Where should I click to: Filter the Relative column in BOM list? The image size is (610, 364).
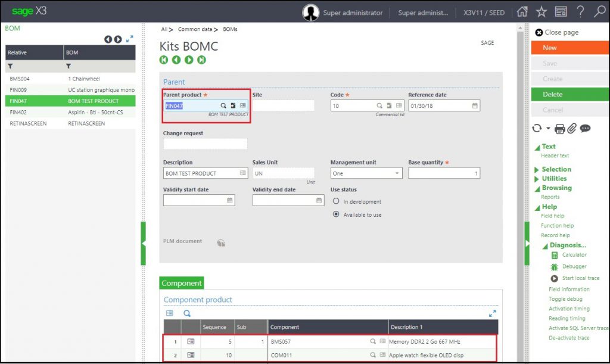[11, 66]
